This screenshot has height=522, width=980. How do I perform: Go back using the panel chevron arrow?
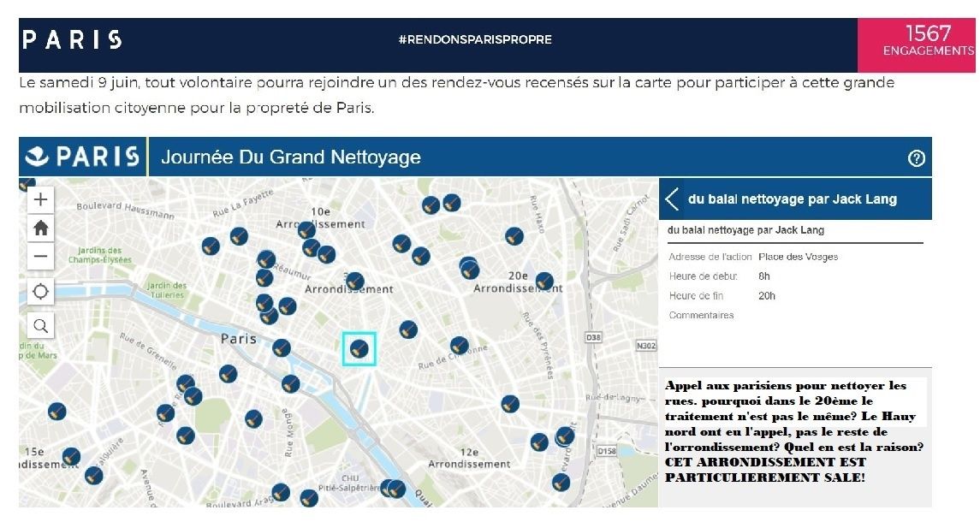point(672,199)
